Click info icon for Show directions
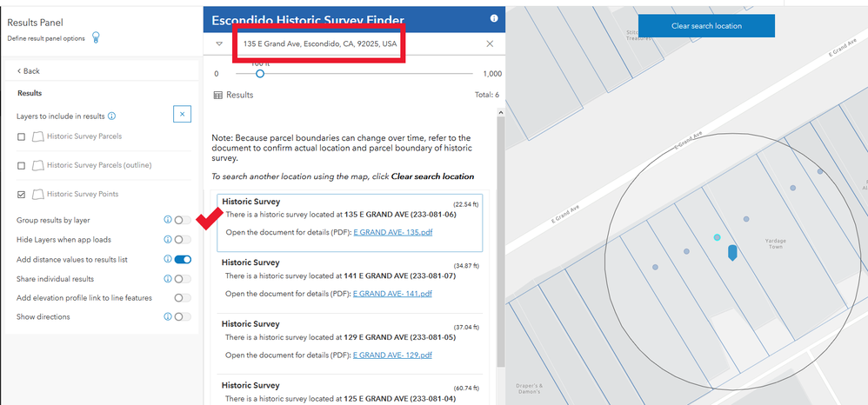 click(168, 317)
